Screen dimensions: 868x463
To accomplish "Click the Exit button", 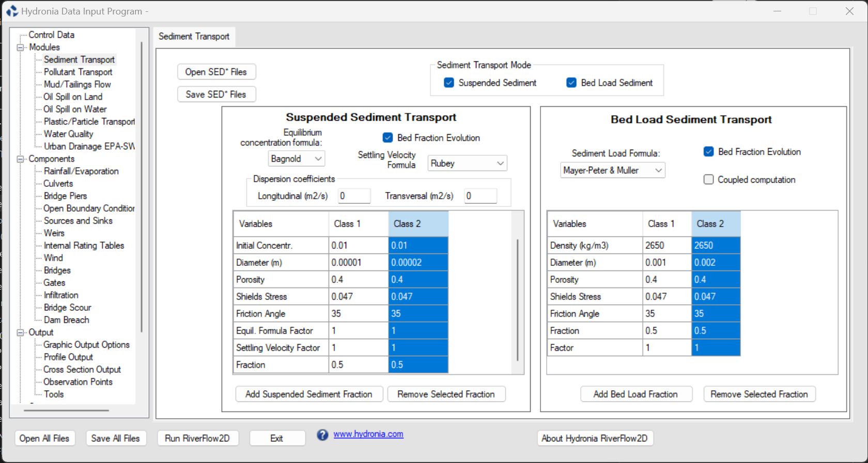I will (x=277, y=438).
